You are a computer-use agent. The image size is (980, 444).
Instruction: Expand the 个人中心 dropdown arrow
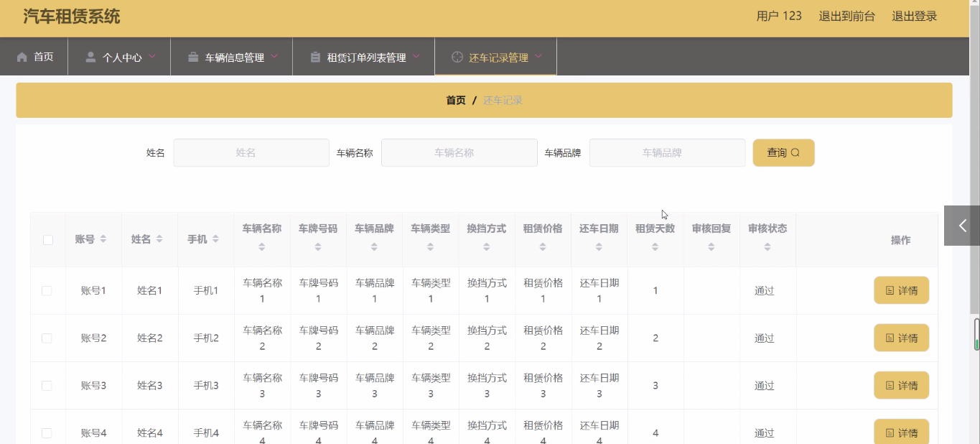(152, 56)
